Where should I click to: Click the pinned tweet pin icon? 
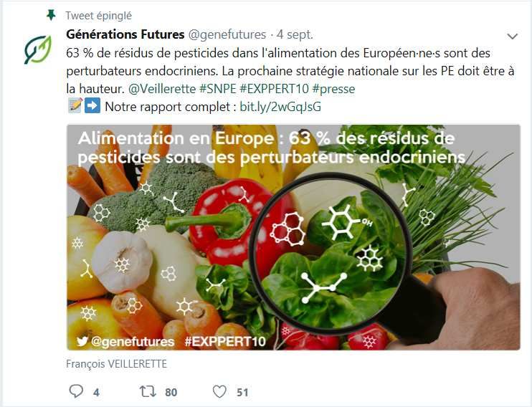(51, 15)
